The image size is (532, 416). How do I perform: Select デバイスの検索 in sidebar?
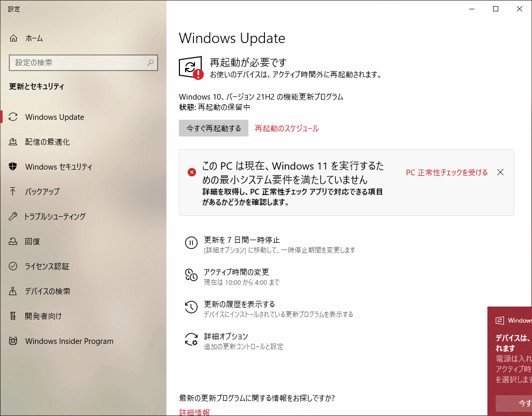(83, 291)
